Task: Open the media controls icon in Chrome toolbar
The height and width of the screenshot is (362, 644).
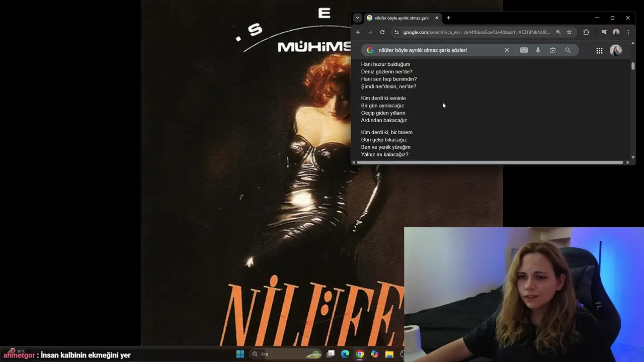Action: (x=604, y=32)
